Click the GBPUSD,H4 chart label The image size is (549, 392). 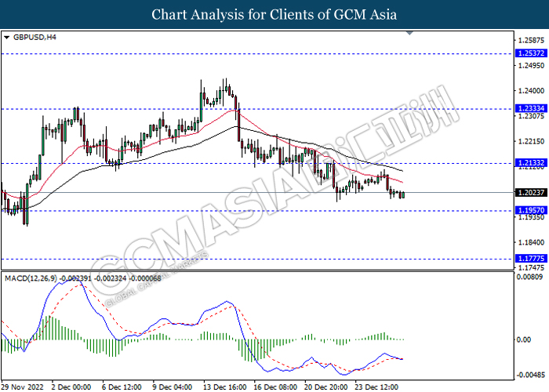tap(35, 37)
